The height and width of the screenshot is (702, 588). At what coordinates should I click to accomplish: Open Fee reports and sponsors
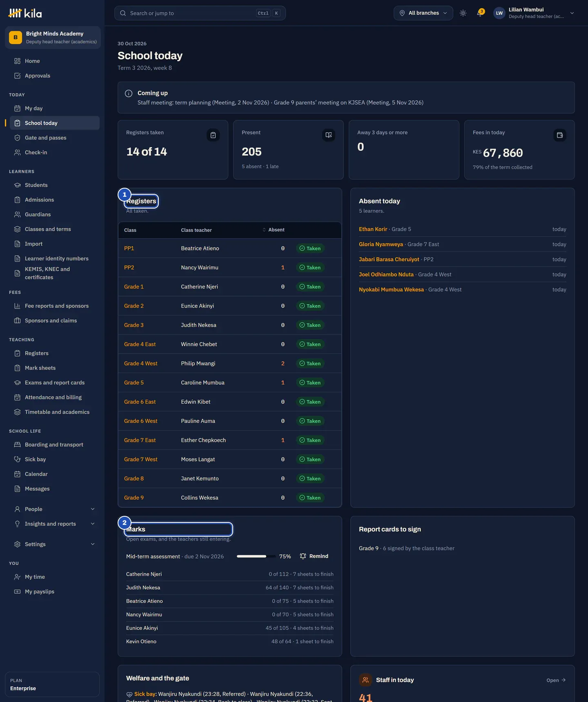[55, 306]
